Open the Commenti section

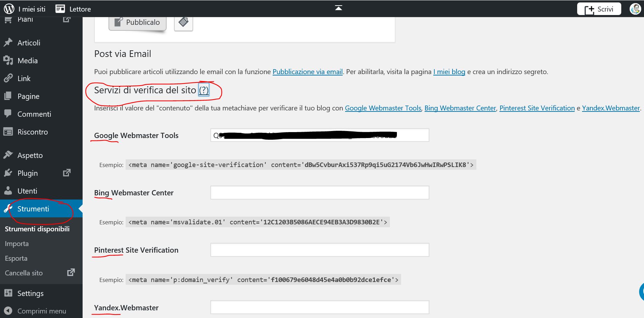click(x=34, y=114)
